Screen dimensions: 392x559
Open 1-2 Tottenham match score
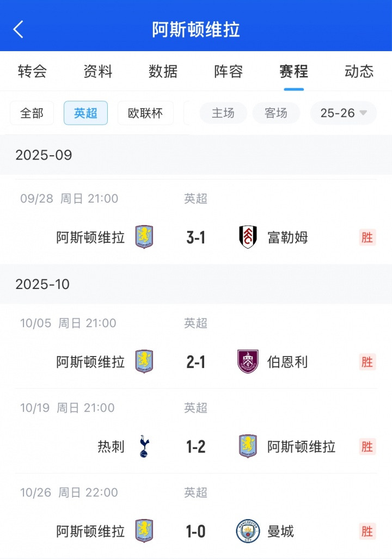196,447
